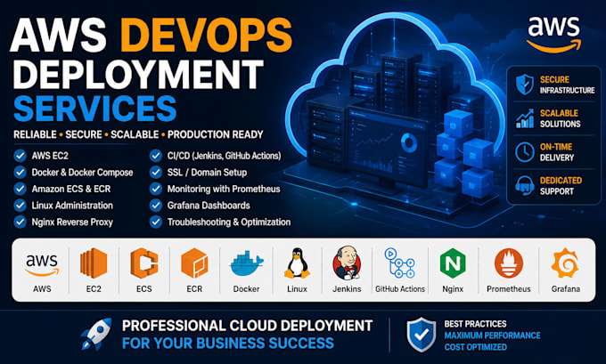Click the Grafana swirl icon
This screenshot has width=606, height=364.
click(565, 263)
